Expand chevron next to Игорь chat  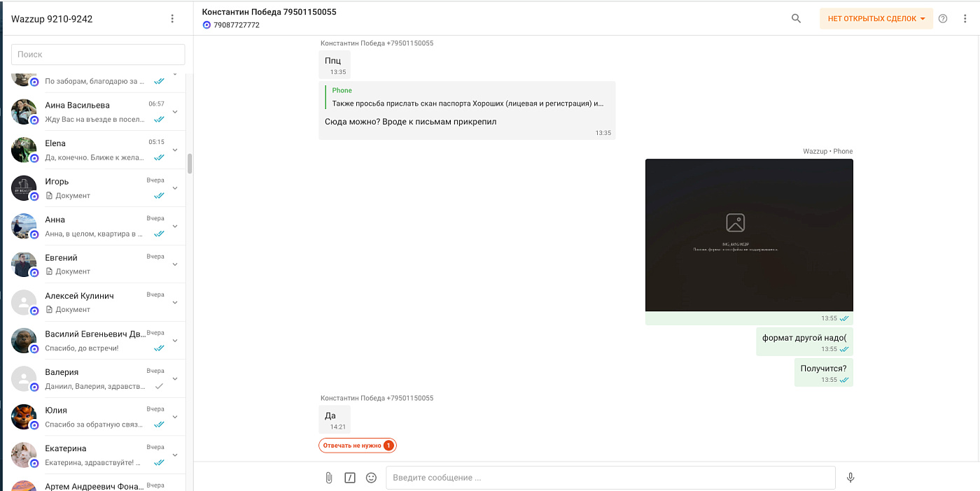(x=175, y=188)
